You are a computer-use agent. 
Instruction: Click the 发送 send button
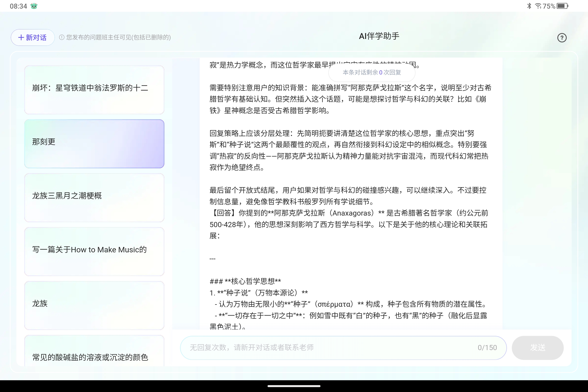coord(538,348)
